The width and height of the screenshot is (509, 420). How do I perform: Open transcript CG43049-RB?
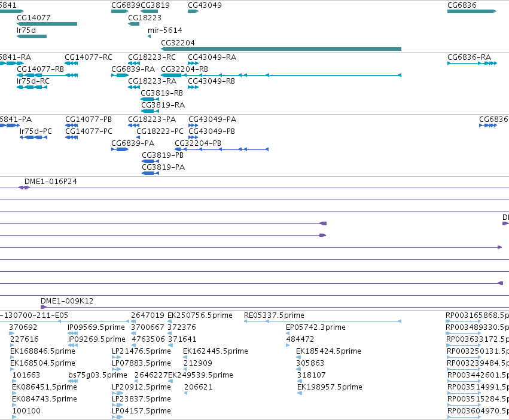[x=211, y=81]
